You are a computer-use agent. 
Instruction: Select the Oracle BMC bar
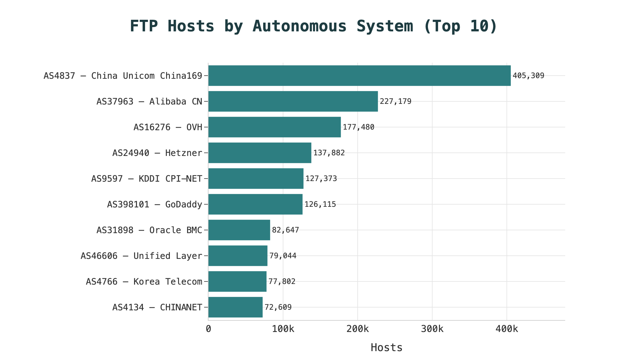pyautogui.click(x=239, y=230)
